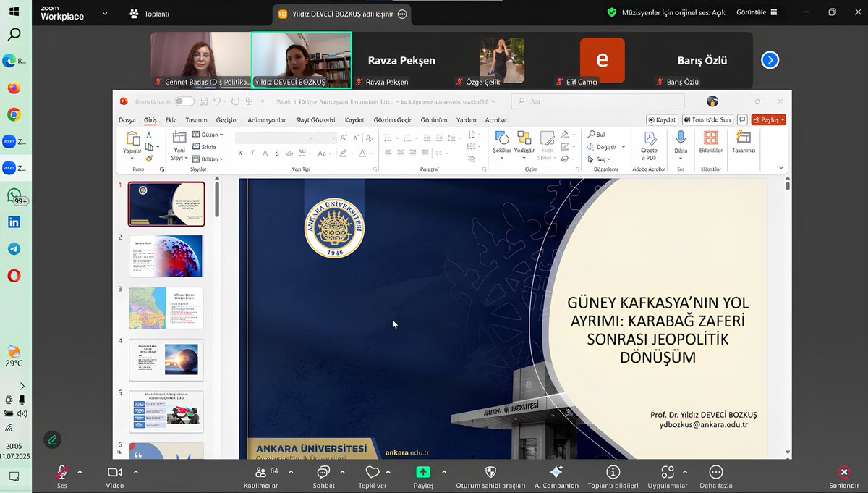Collapse the PowerPoint ribbon chevron

(781, 167)
